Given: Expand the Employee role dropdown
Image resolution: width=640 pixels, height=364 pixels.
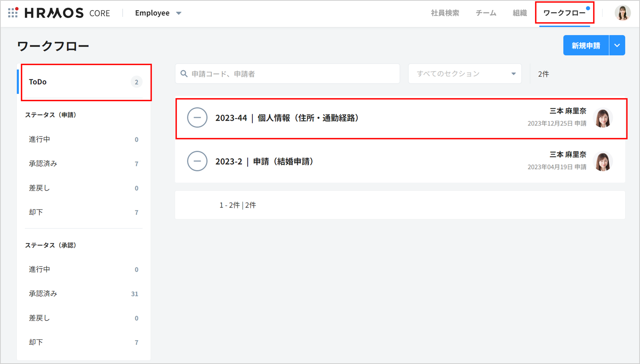Looking at the screenshot, I should [158, 13].
